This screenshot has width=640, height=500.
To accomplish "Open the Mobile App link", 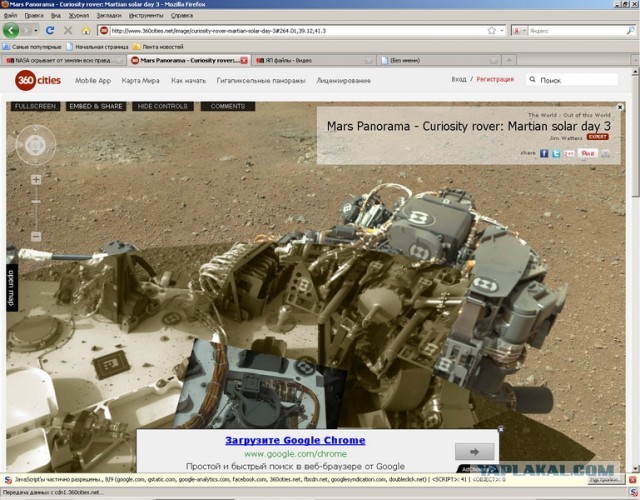I will (93, 81).
